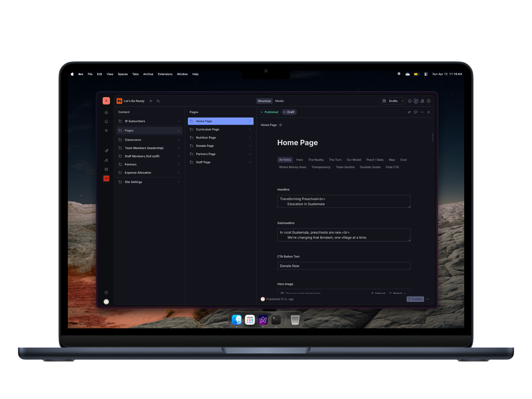532x399 pixels.
Task: Open the tasks checkmark circle icon
Action: tap(410, 101)
